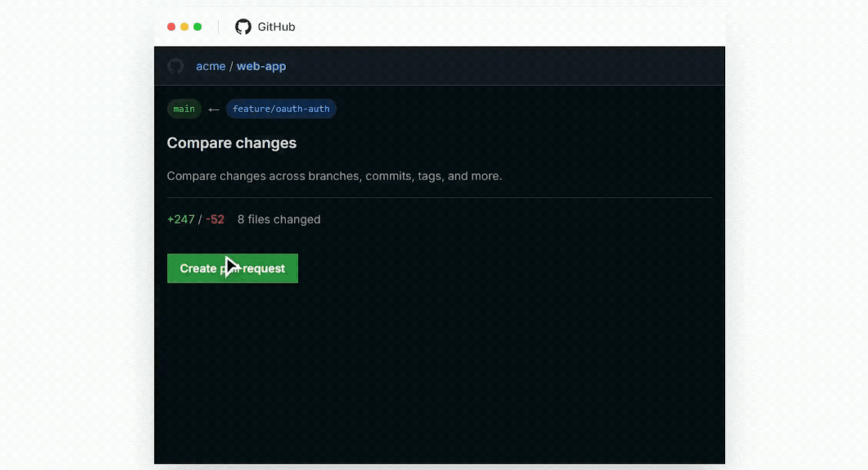Open the web-app repository link
The height and width of the screenshot is (470, 868).
click(261, 66)
